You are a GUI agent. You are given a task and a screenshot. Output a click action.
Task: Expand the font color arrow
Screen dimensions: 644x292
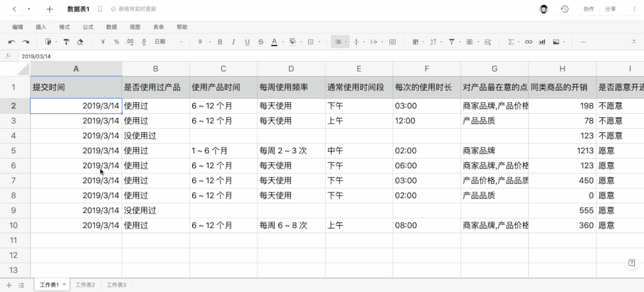tap(283, 41)
